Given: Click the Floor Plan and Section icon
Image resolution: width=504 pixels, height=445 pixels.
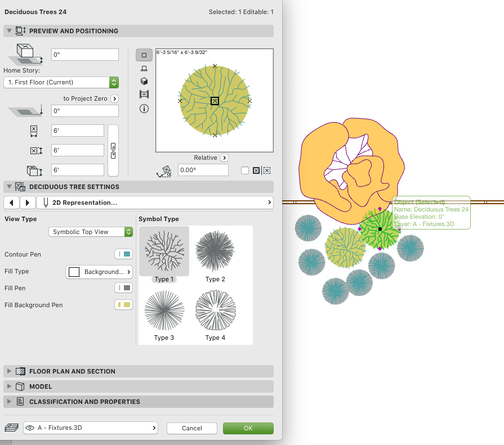Looking at the screenshot, I should [20, 371].
